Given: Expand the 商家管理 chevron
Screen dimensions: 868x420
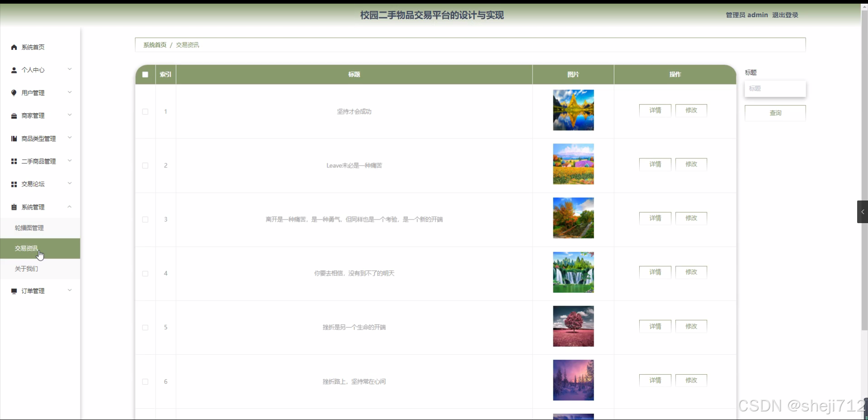Looking at the screenshot, I should [70, 115].
